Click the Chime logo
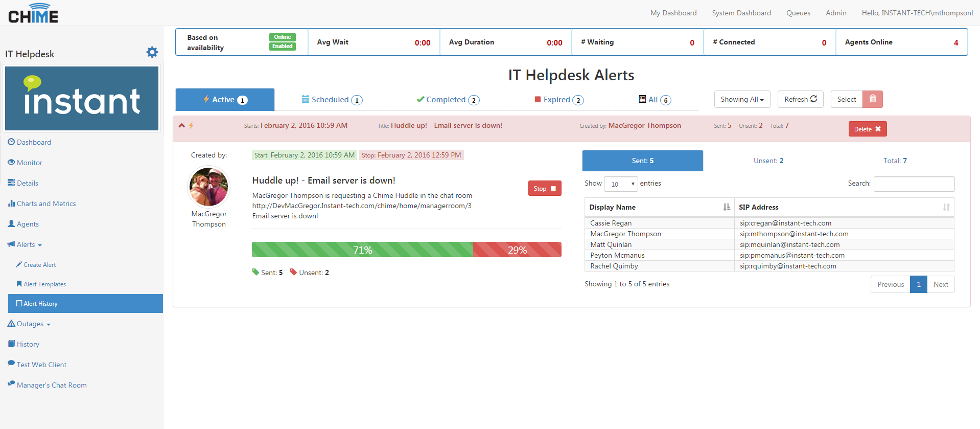This screenshot has height=429, width=980. tap(33, 13)
